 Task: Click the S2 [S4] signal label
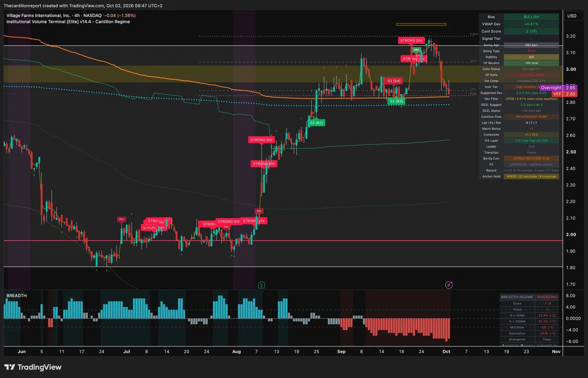tap(394, 81)
